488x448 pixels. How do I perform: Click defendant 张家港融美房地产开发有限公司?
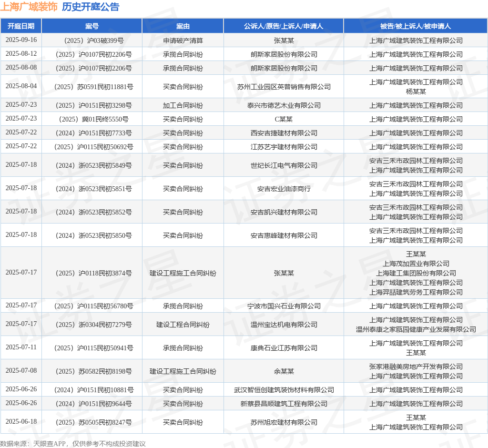[x=416, y=367]
